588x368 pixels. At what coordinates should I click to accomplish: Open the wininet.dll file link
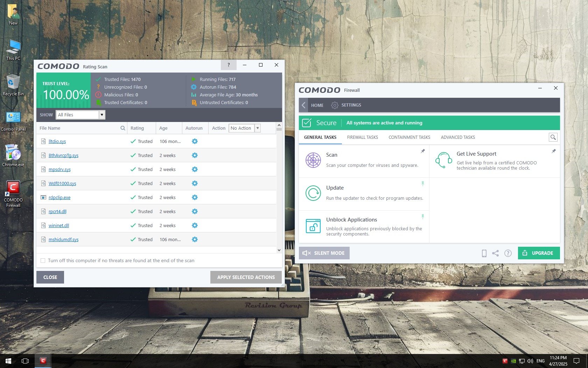pos(59,225)
